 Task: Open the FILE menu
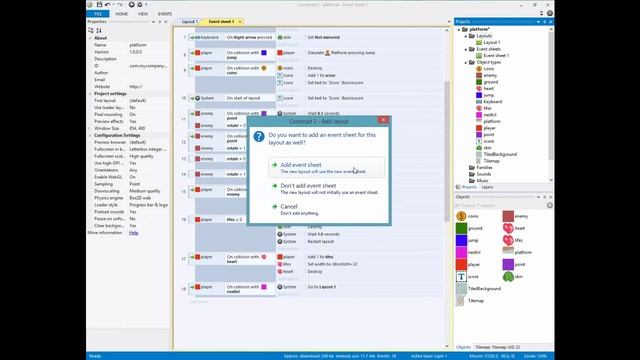[x=98, y=13]
